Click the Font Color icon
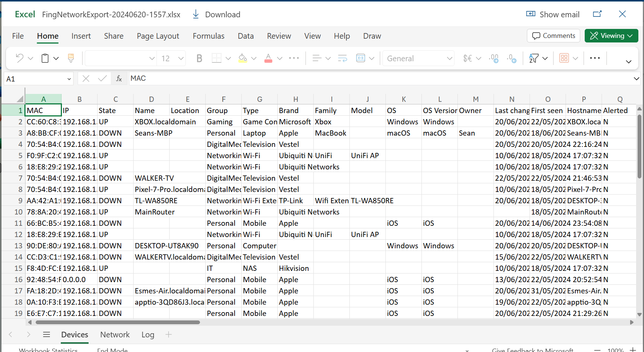Image resolution: width=644 pixels, height=352 pixels. click(268, 58)
